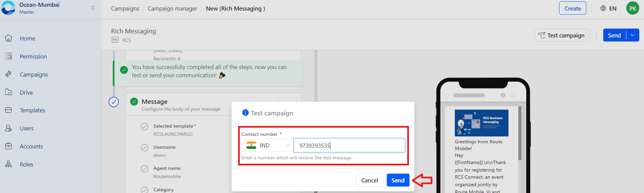Click the Category check icon
644x193 pixels.
click(144, 190)
